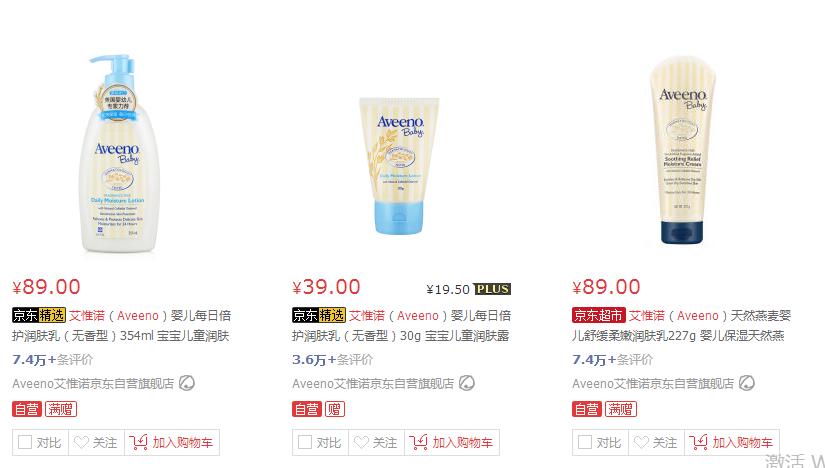825x468 pixels.
Task: Open the chat icon beside the first store name
Action: (x=187, y=383)
